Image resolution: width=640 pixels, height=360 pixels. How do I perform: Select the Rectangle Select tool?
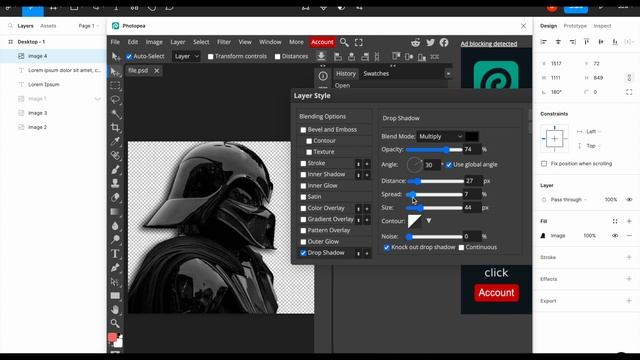[116, 86]
